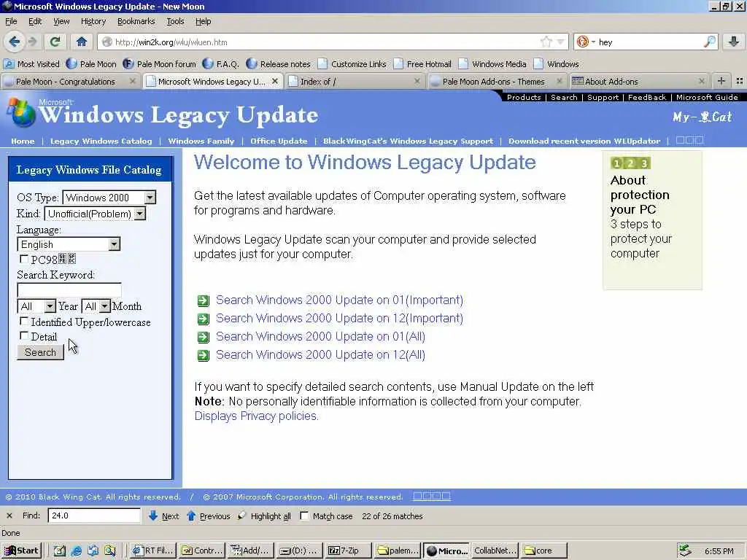Open the History menu
747x560 pixels.
coord(93,21)
